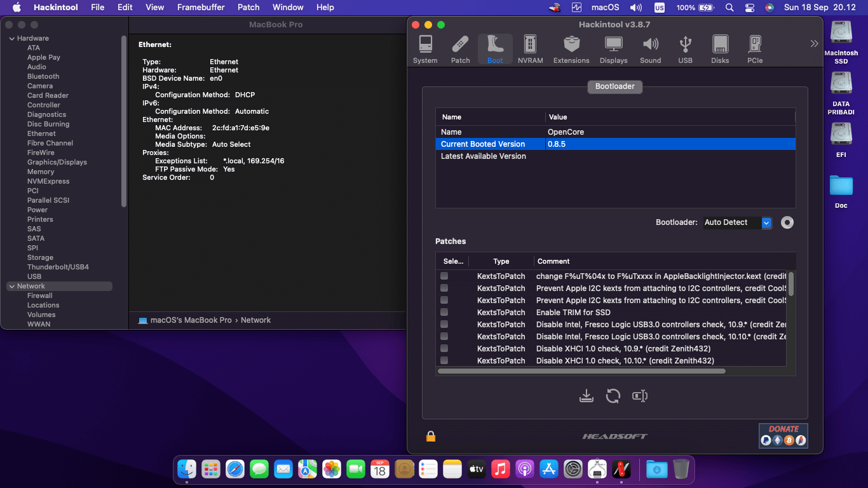This screenshot has height=488, width=868.
Task: Select the Current Booted Version row
Action: [x=615, y=144]
